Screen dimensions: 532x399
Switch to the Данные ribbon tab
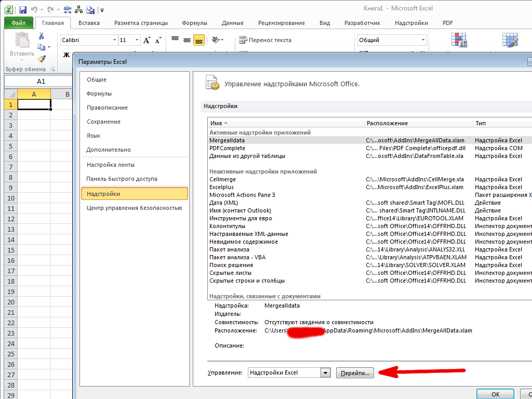pyautogui.click(x=232, y=23)
